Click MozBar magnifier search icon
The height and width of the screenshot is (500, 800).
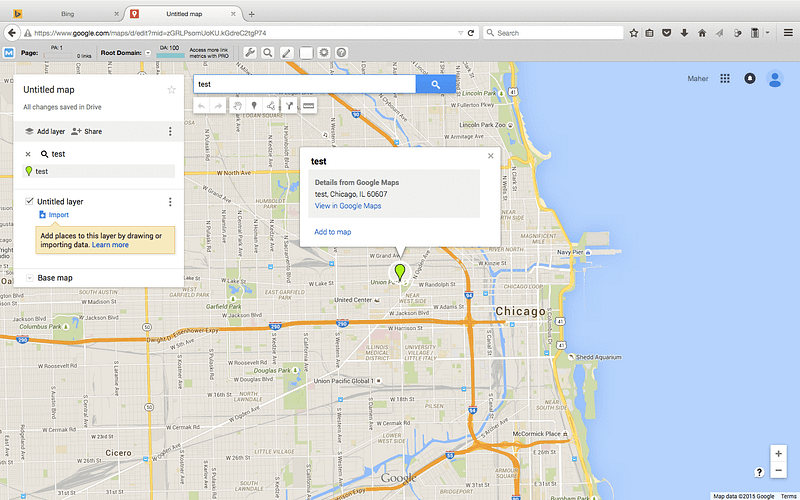268,53
